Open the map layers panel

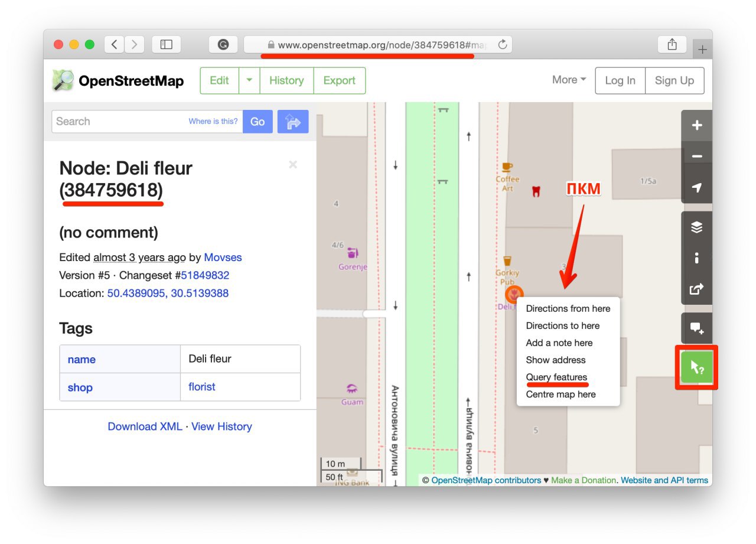[697, 227]
